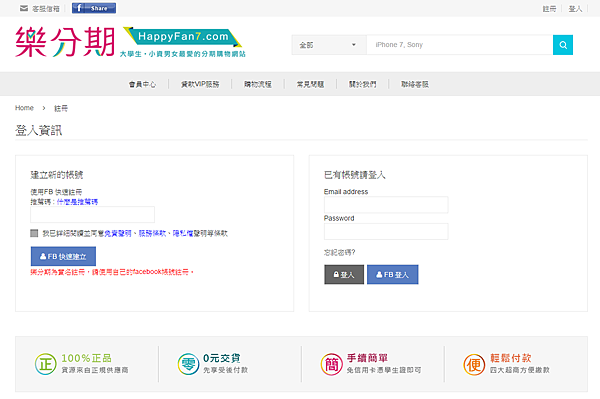Click the dark 登入 login button
Screen dimensions: 600x399
tap(344, 274)
